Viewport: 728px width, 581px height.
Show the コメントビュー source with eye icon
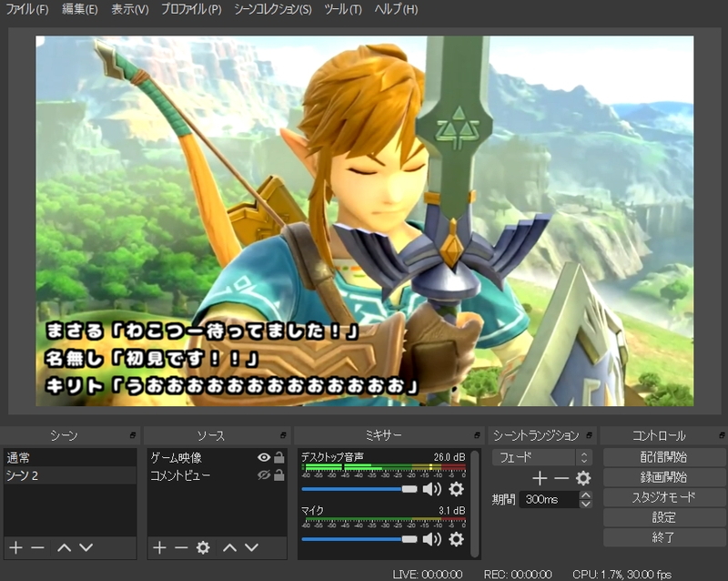click(x=264, y=475)
